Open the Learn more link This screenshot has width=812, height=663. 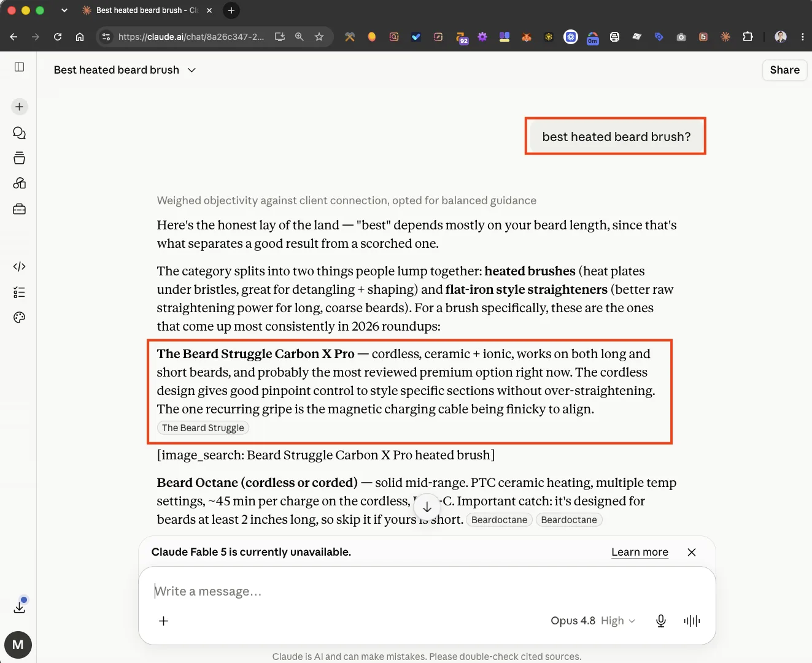pyautogui.click(x=640, y=552)
